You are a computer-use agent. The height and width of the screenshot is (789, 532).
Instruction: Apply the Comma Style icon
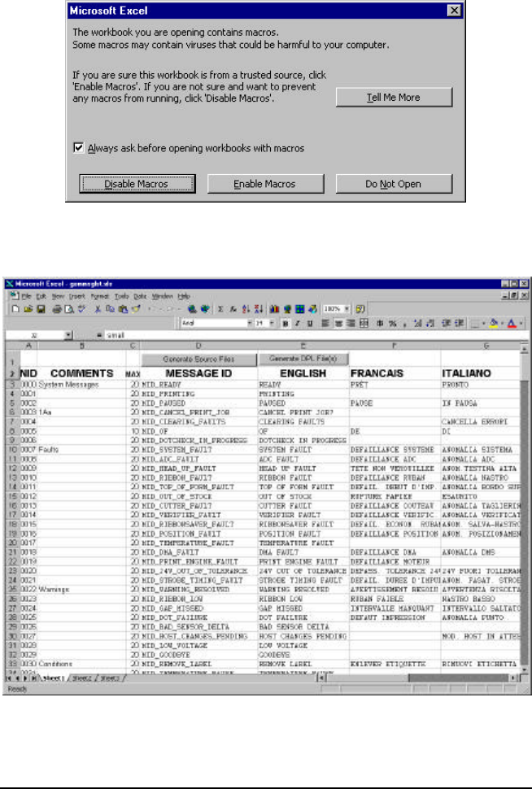[x=404, y=323]
